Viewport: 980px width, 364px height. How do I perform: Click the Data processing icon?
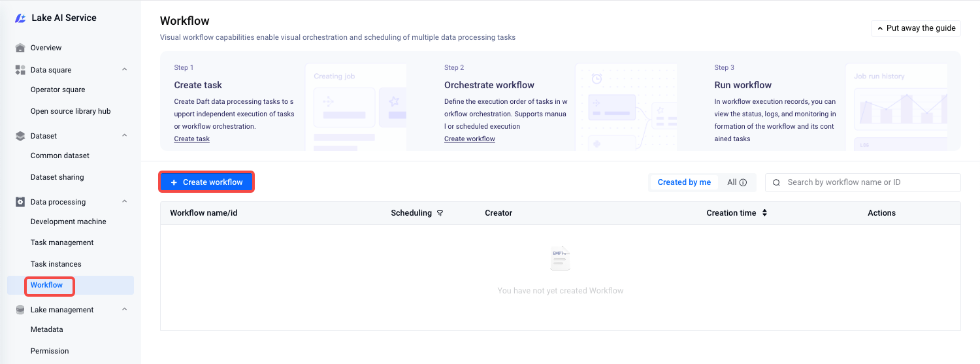point(20,202)
